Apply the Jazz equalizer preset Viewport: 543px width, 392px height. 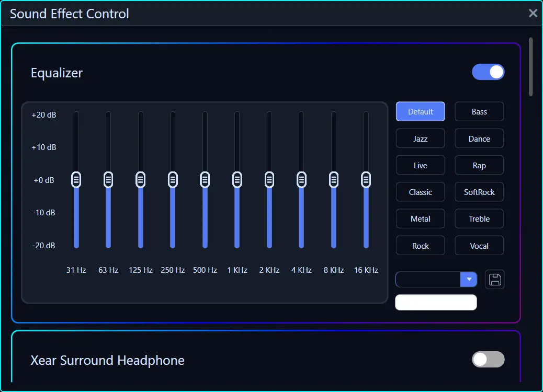(421, 139)
